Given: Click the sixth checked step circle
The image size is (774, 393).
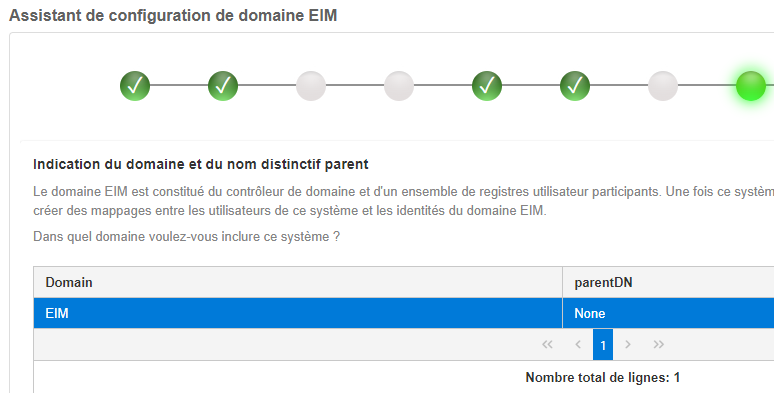Looking at the screenshot, I should coord(575,86).
